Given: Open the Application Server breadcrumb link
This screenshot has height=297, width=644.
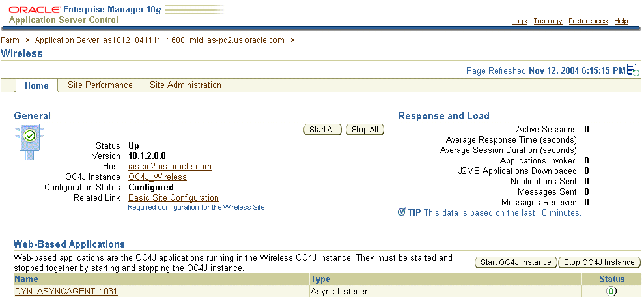Looking at the screenshot, I should point(160,40).
